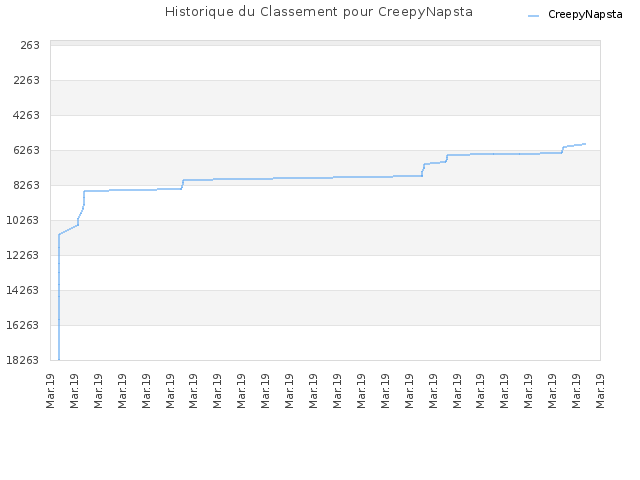The width and height of the screenshot is (640, 480).
Task: Select the y-axis label 6263
Action: (27, 150)
